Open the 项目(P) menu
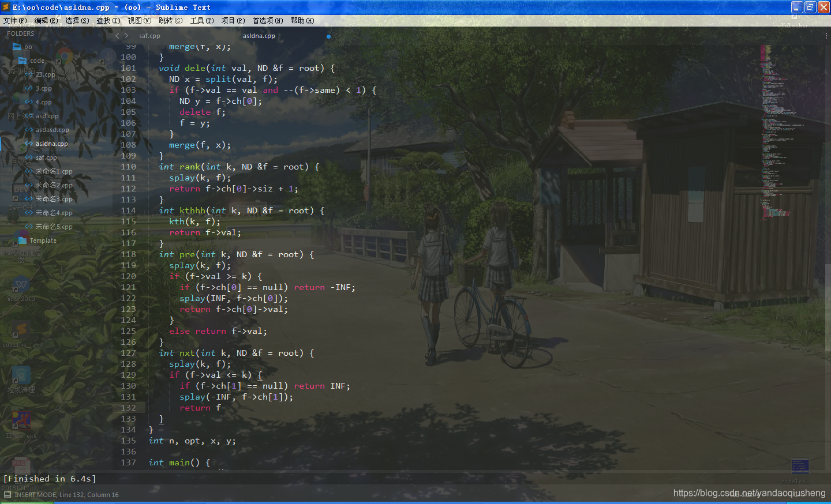 point(233,21)
